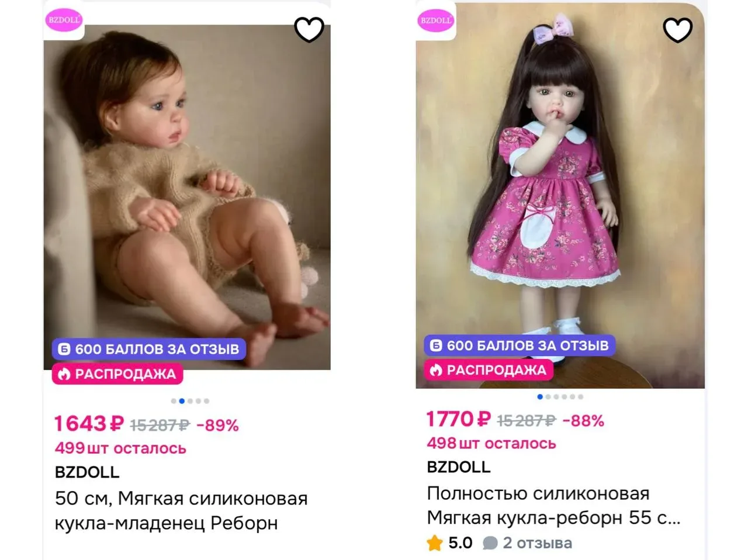Click the 600 баллов за отзыв badge on left card
This screenshot has height=560, width=748.
tap(149, 349)
